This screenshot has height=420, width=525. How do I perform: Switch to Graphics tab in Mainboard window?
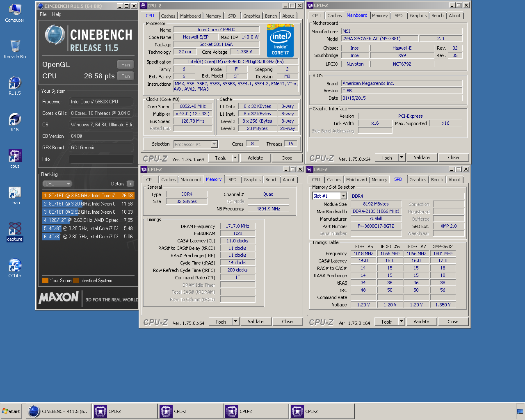(418, 16)
